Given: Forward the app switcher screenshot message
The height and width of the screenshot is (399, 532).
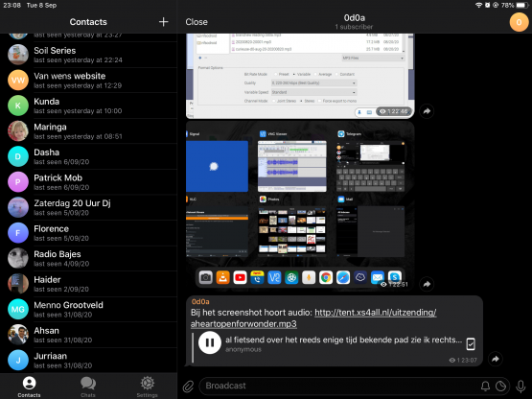Looking at the screenshot, I should [x=427, y=284].
